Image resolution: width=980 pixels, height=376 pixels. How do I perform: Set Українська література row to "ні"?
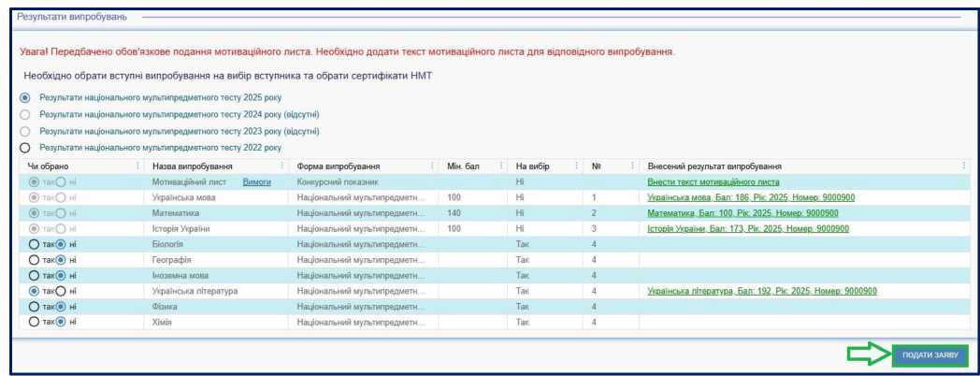(62, 291)
